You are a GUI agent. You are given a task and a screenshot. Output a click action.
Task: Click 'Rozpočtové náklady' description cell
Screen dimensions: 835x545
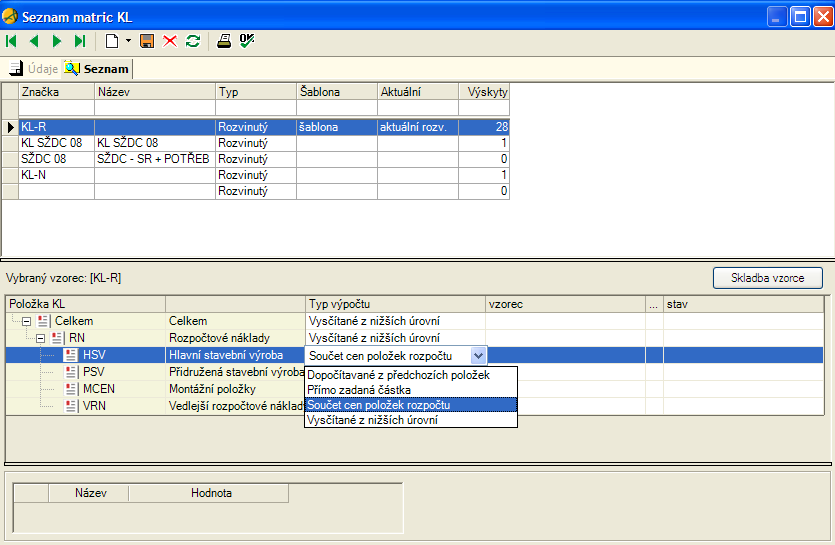pyautogui.click(x=235, y=338)
